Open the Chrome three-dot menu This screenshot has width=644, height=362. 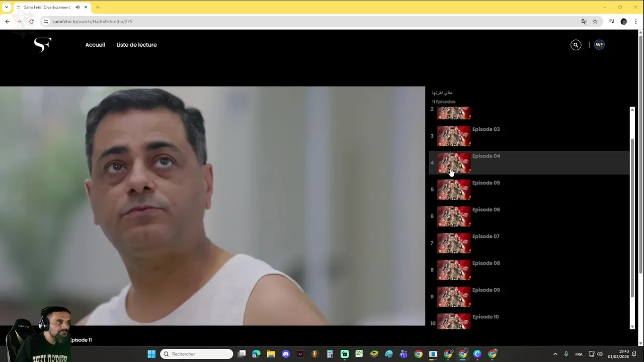[x=636, y=22]
